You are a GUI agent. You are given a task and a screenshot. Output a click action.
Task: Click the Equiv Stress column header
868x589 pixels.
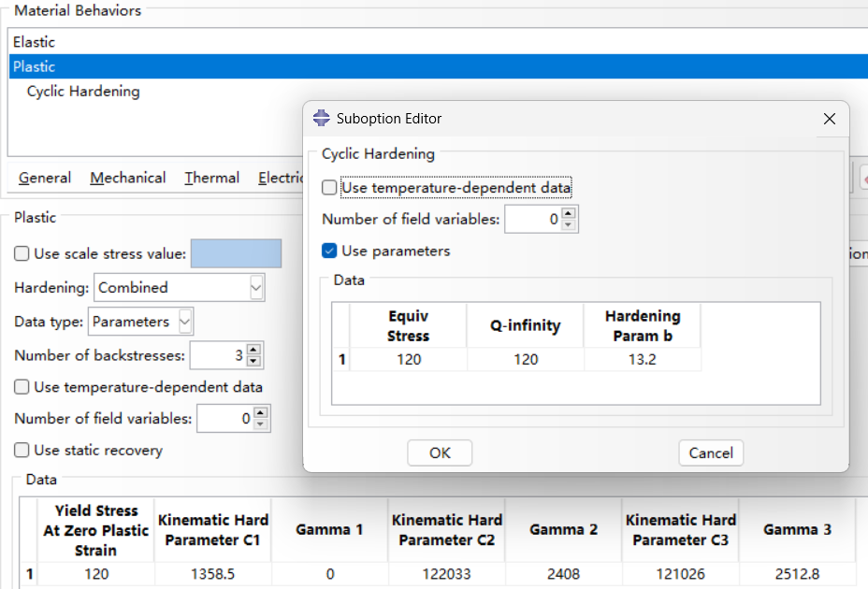click(x=409, y=325)
